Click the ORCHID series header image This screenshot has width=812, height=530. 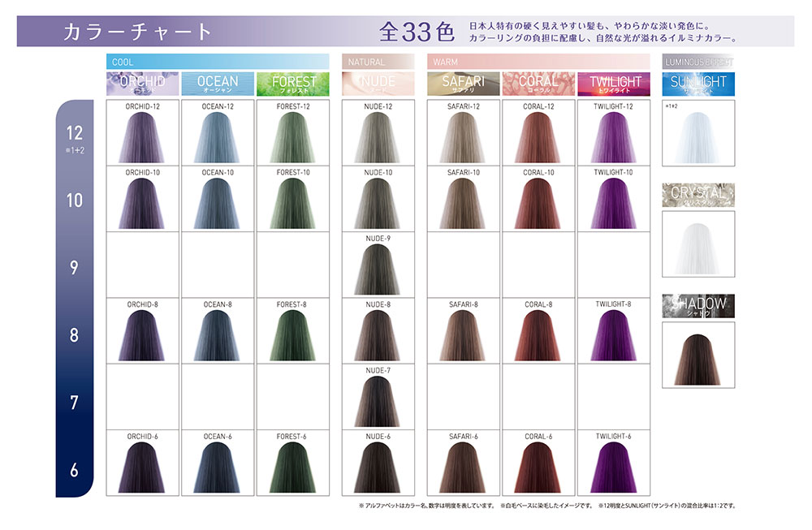click(142, 84)
